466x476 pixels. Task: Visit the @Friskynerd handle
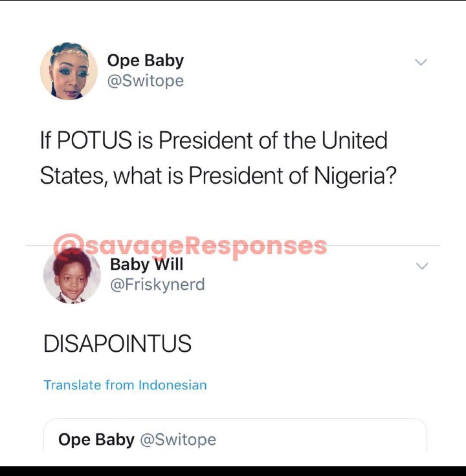tap(157, 285)
